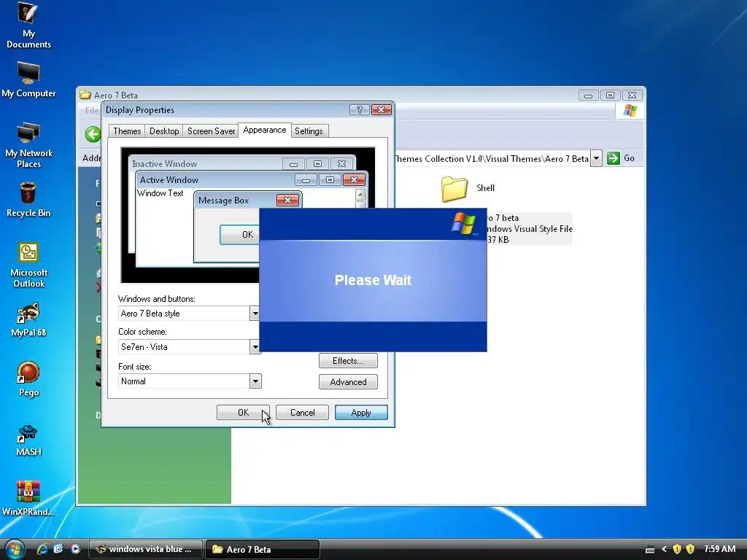Click the clock showing 7:59 AM
747x560 pixels.
[x=720, y=549]
